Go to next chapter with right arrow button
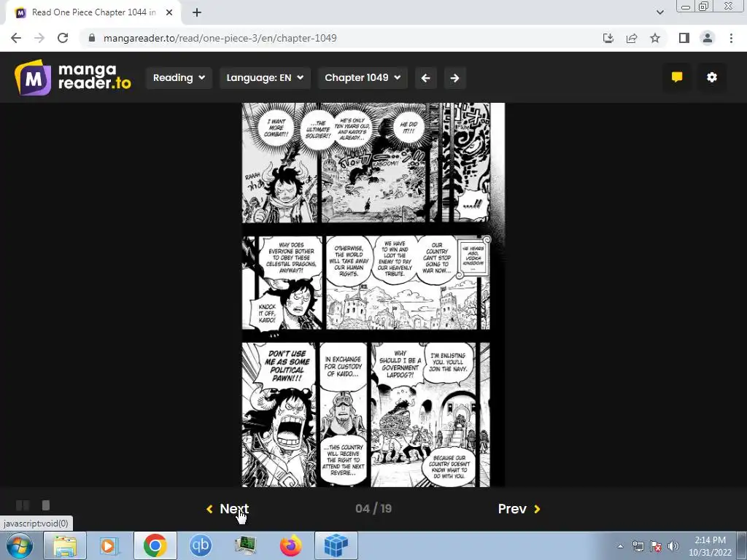The height and width of the screenshot is (560, 747). click(x=455, y=77)
